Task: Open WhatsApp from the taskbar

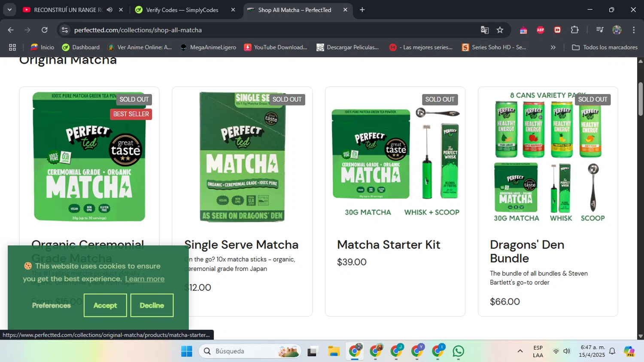Action: [x=459, y=351]
